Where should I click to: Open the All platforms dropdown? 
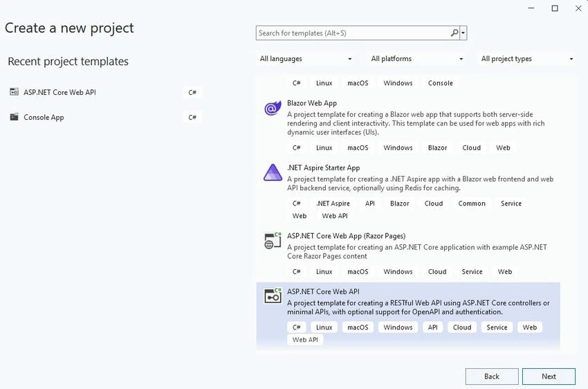click(416, 59)
